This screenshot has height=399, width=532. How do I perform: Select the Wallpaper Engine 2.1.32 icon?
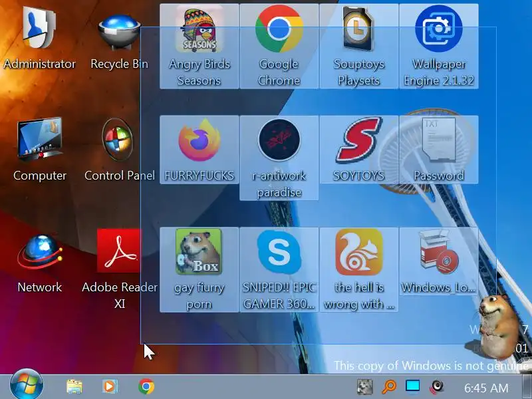click(x=439, y=46)
